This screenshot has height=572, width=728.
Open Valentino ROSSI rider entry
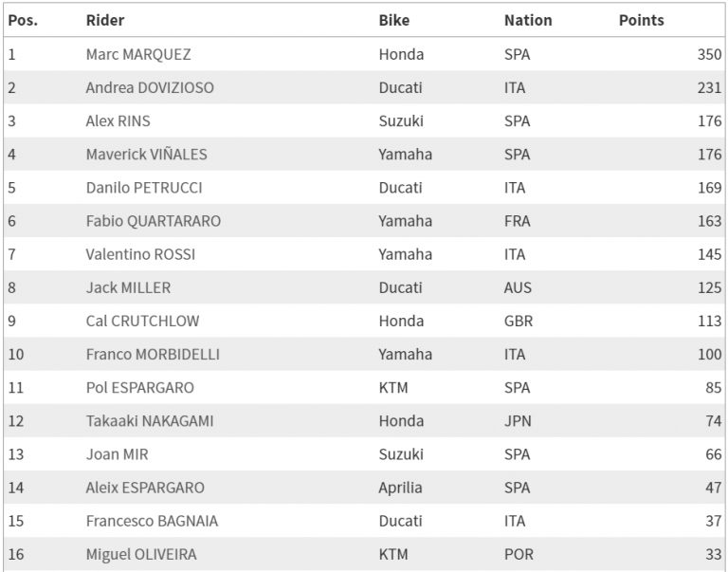(x=139, y=254)
